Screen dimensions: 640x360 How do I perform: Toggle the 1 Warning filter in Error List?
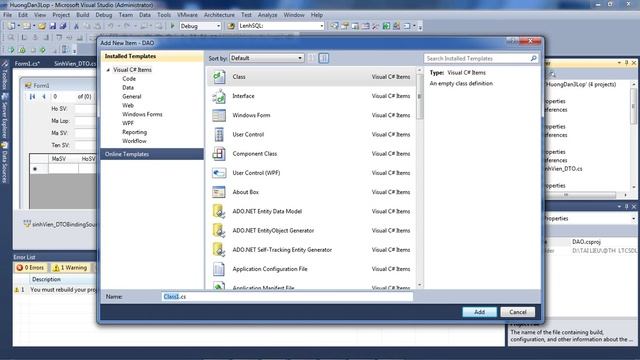(x=70, y=268)
